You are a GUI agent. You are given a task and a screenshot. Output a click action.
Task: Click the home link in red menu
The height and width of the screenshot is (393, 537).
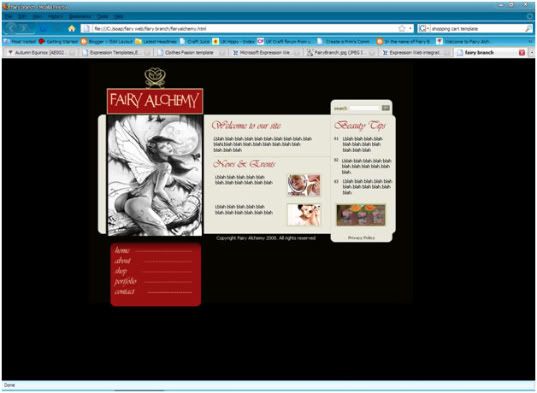pos(122,250)
